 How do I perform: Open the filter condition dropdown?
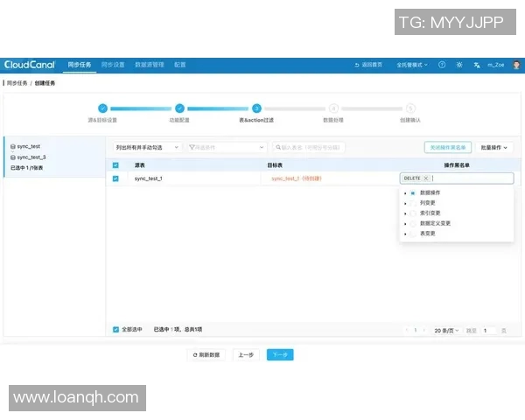click(227, 147)
